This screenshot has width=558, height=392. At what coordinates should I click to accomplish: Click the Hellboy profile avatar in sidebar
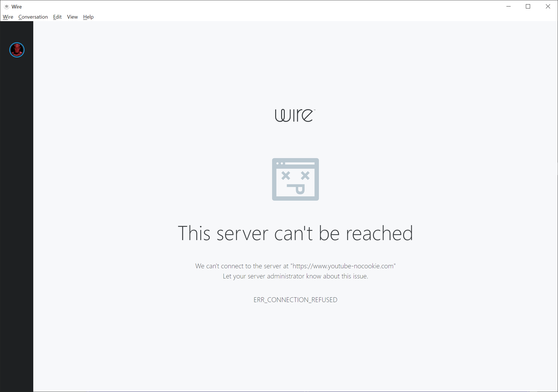coord(17,50)
